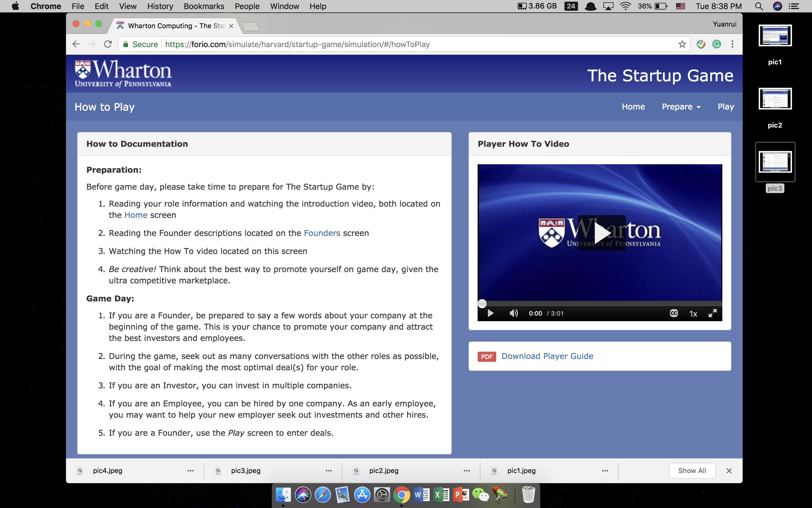
Task: Click the small play button in video controls
Action: [x=490, y=313]
